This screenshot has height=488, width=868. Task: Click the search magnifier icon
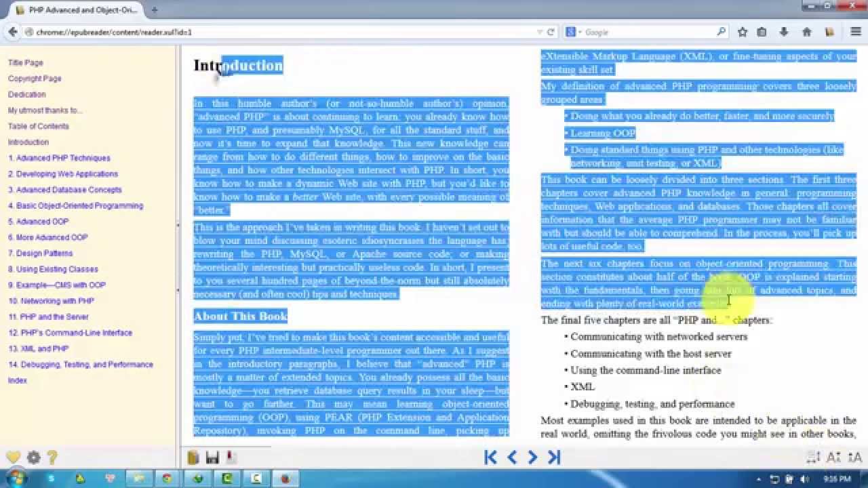pos(721,32)
